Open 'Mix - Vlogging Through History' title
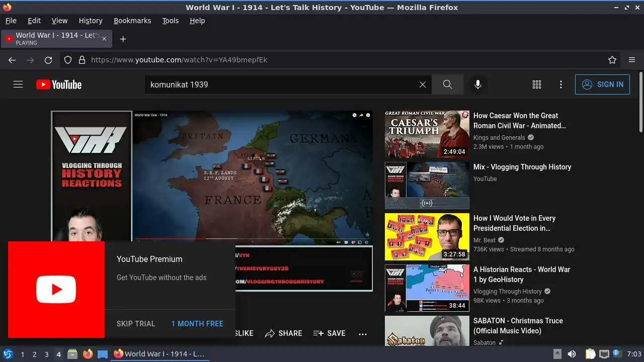Screen dimensions: 644x362 [x=522, y=167]
